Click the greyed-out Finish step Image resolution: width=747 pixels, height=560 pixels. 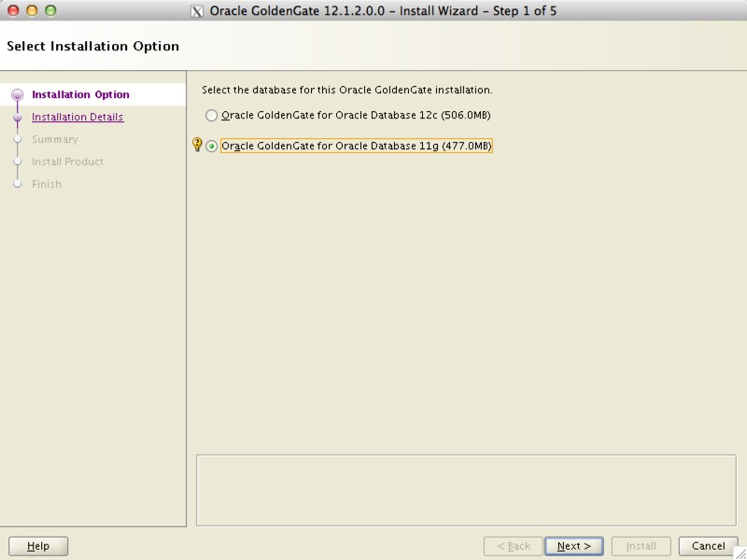pos(47,184)
